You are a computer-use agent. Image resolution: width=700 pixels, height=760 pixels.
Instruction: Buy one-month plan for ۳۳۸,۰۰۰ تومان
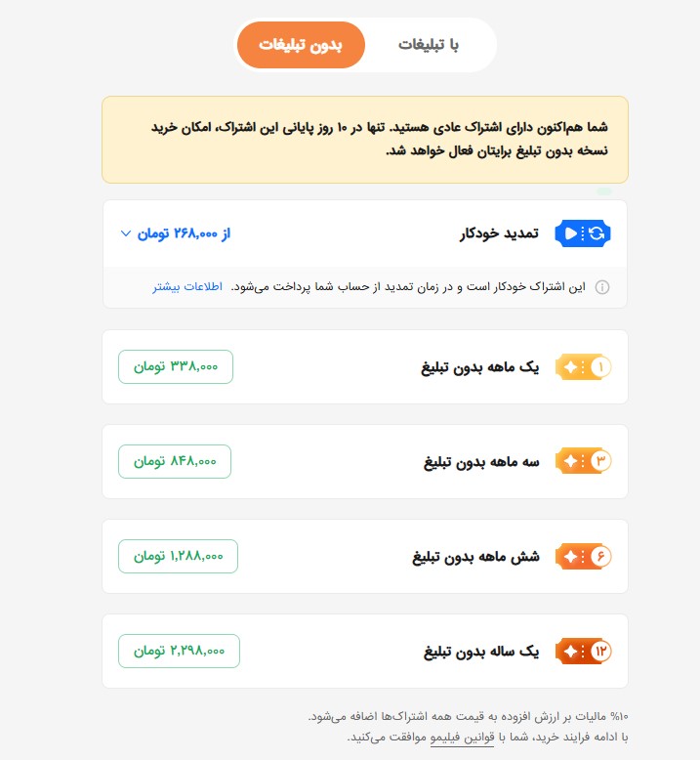[176, 366]
